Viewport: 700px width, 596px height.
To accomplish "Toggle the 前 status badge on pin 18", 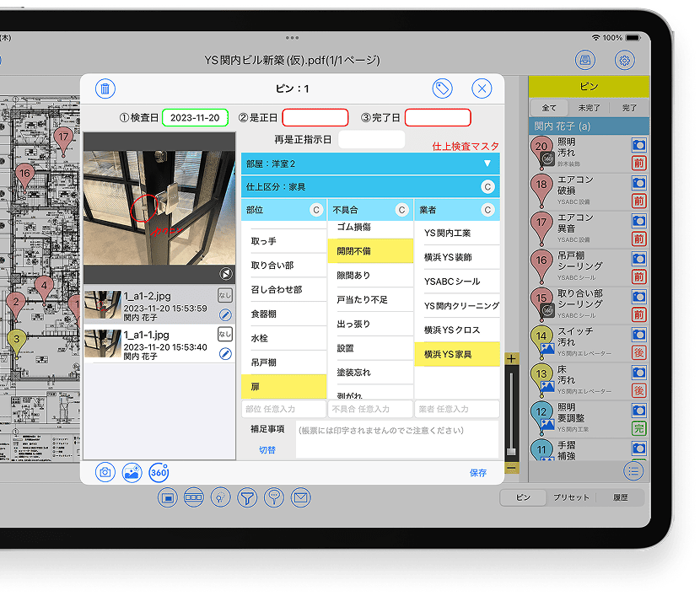I will pyautogui.click(x=639, y=201).
